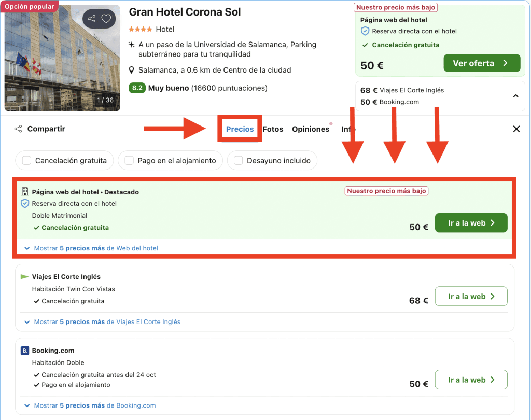The height and width of the screenshot is (420, 531).
Task: Switch to the Fotos tab
Action: (273, 129)
